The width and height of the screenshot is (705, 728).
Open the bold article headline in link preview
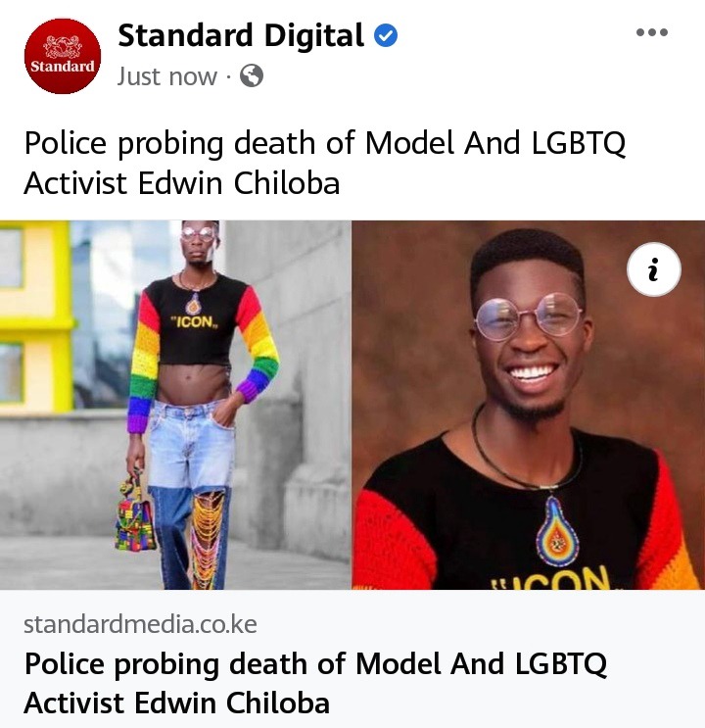[315, 683]
